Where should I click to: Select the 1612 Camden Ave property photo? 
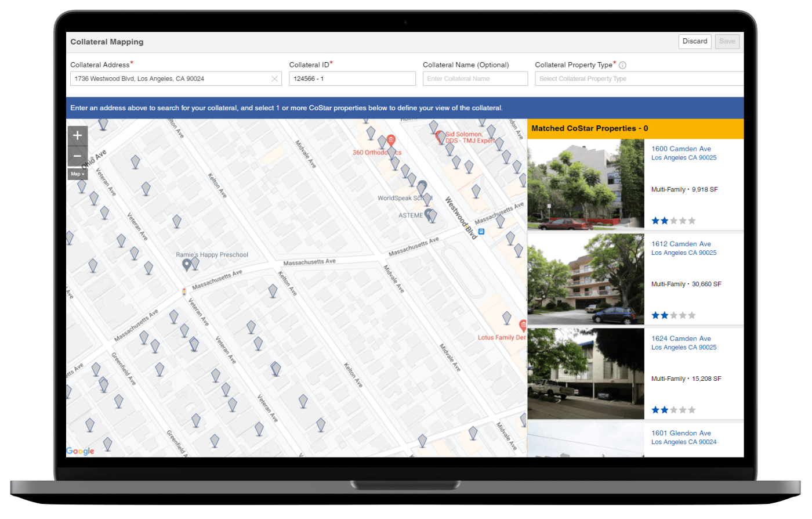click(586, 279)
